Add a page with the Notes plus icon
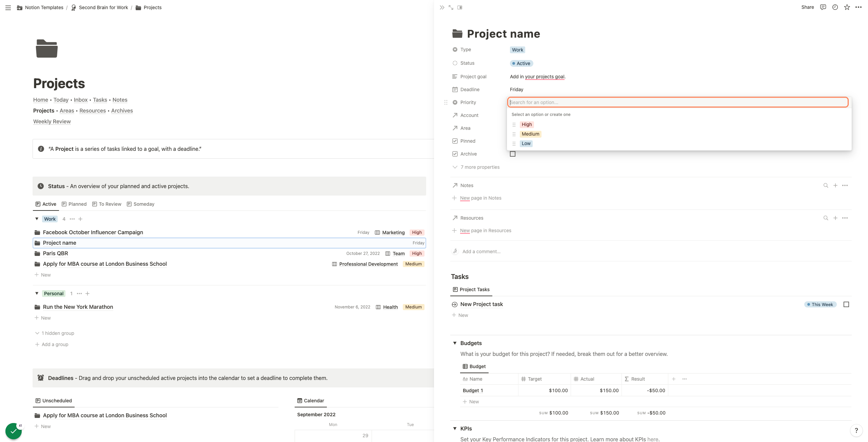 [x=835, y=185]
